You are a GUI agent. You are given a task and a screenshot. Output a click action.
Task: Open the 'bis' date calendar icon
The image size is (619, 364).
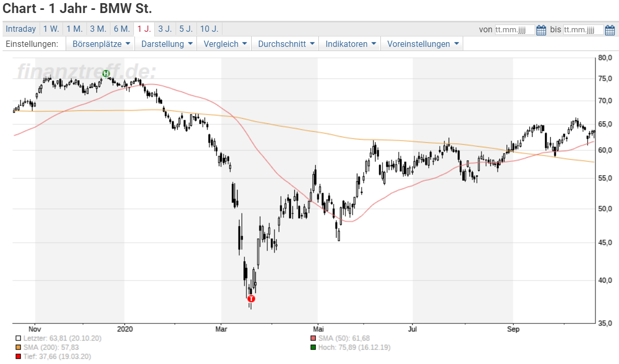[x=610, y=30]
